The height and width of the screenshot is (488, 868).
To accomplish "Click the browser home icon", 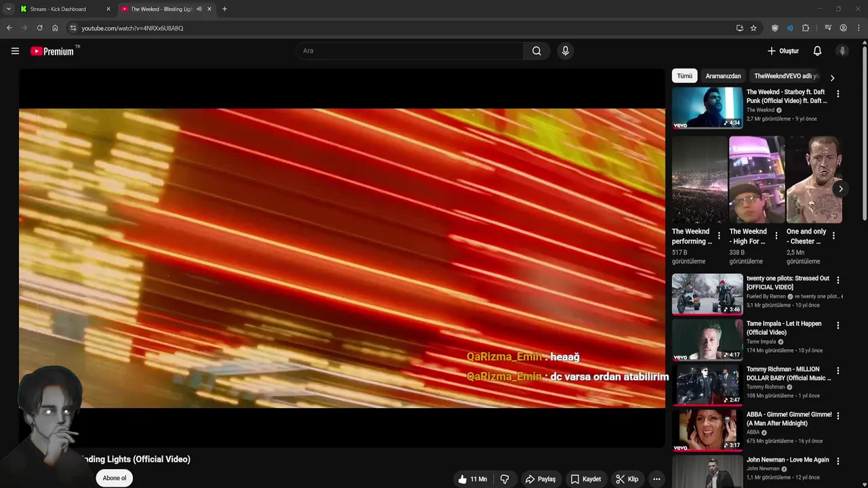I will coord(55,28).
